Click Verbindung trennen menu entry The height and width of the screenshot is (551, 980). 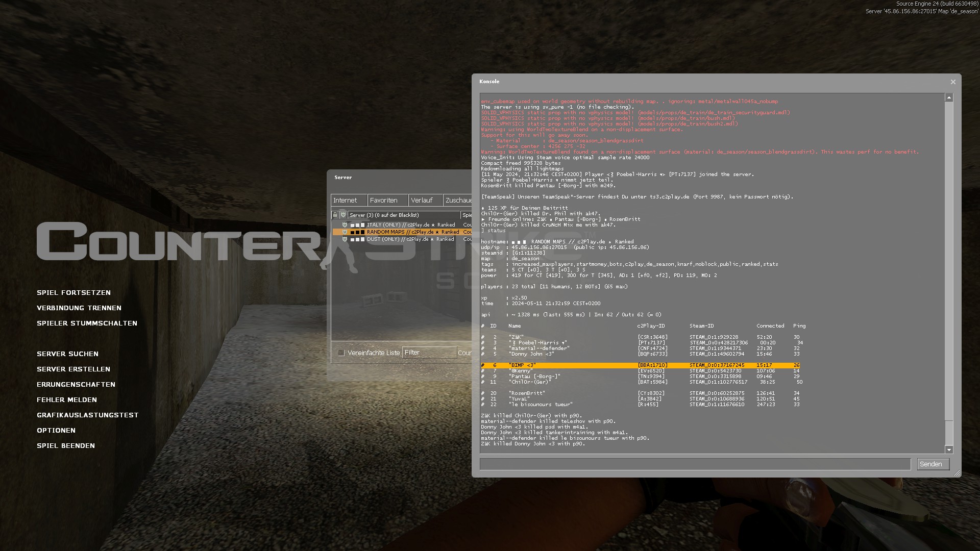[x=79, y=308]
